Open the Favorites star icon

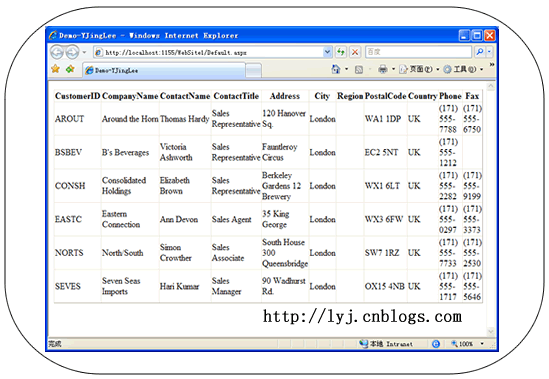55,69
